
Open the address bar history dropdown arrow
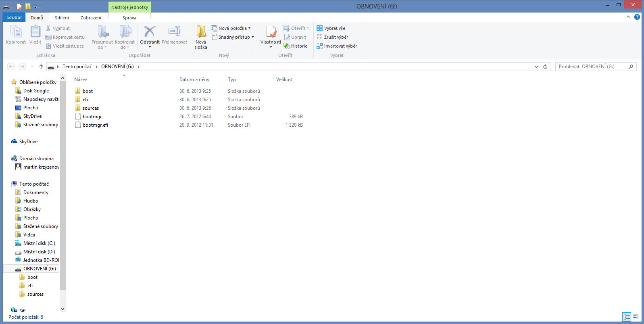point(536,67)
